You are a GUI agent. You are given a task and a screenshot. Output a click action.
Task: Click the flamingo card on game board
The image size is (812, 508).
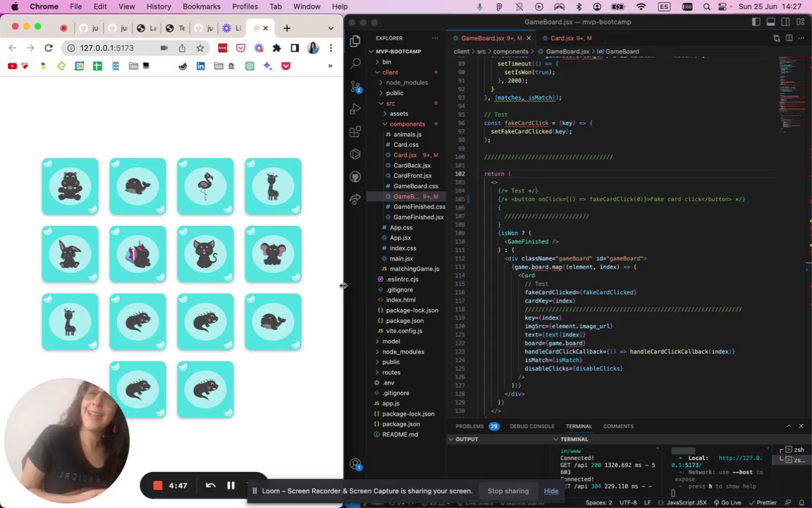(x=206, y=186)
